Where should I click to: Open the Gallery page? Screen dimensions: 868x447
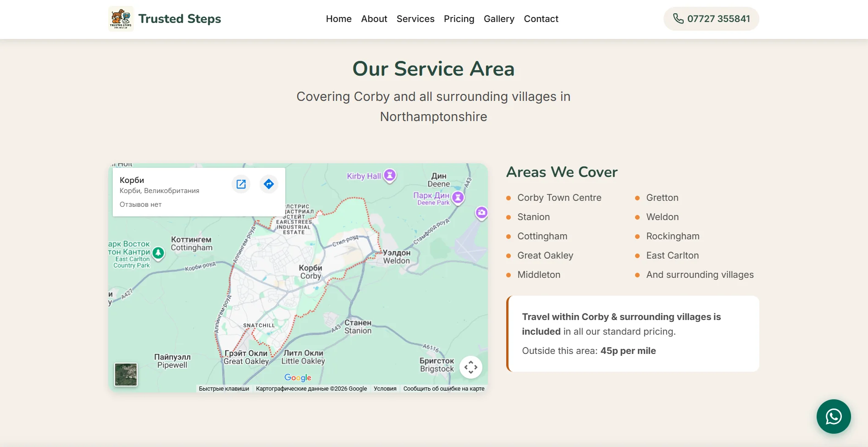tap(499, 19)
